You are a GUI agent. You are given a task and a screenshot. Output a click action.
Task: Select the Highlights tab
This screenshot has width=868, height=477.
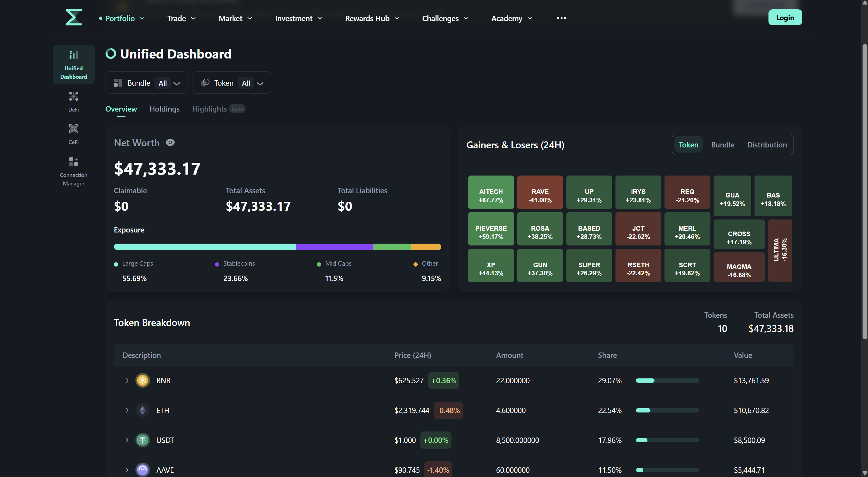pos(209,109)
